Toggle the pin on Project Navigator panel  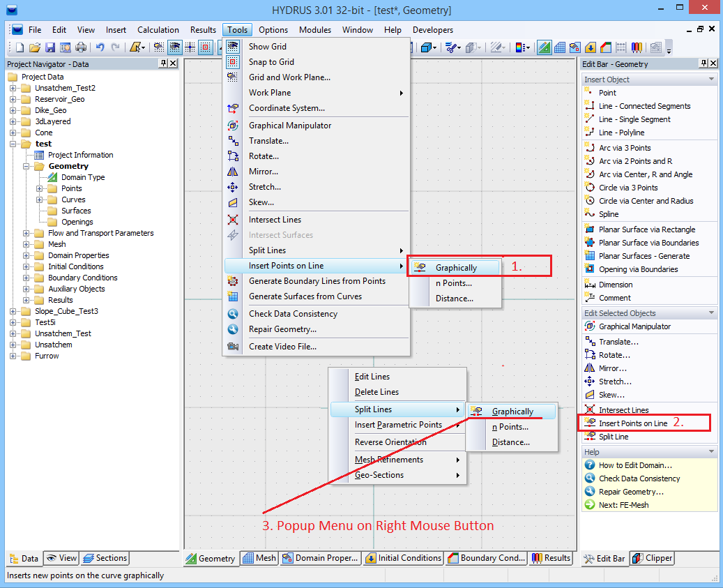[163, 63]
